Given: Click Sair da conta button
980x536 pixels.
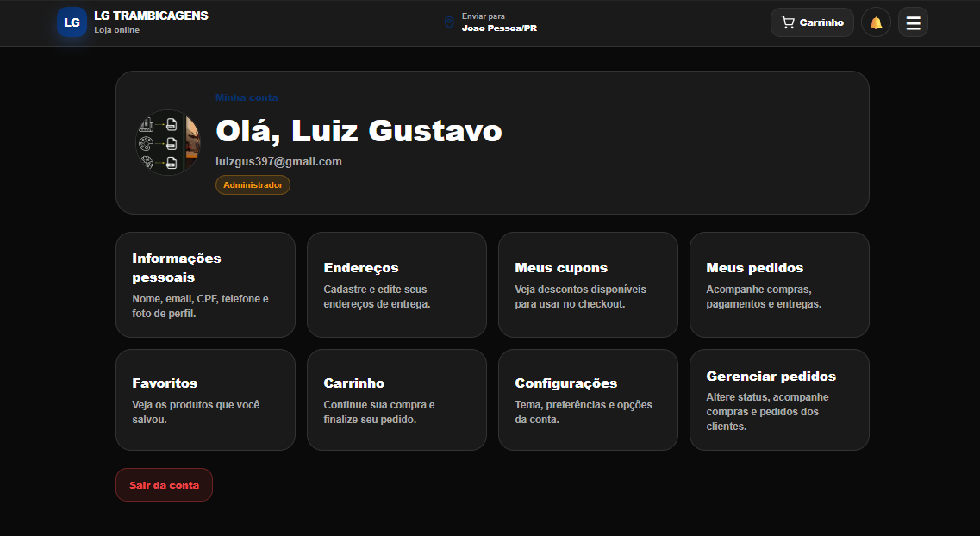Looking at the screenshot, I should pos(165,485).
